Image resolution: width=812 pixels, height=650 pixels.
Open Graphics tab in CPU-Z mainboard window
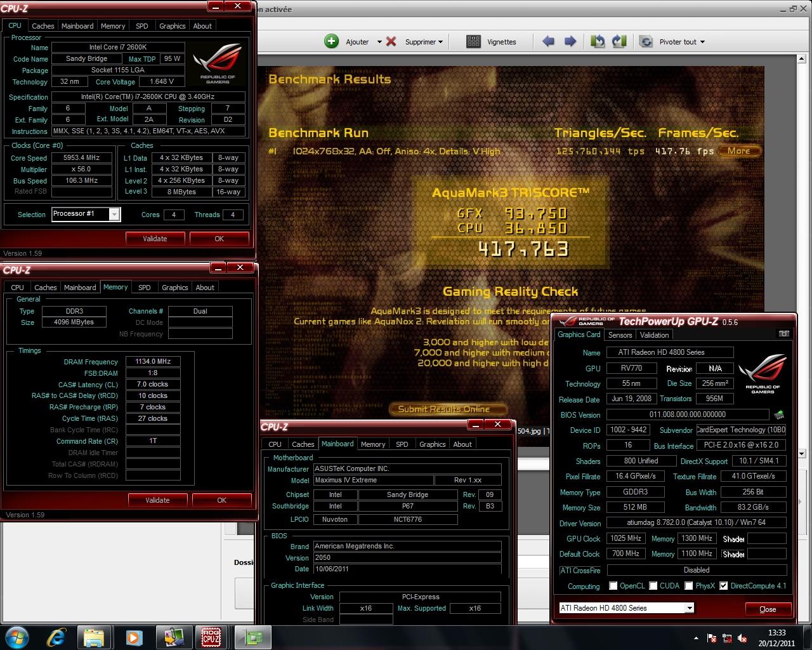pos(433,444)
